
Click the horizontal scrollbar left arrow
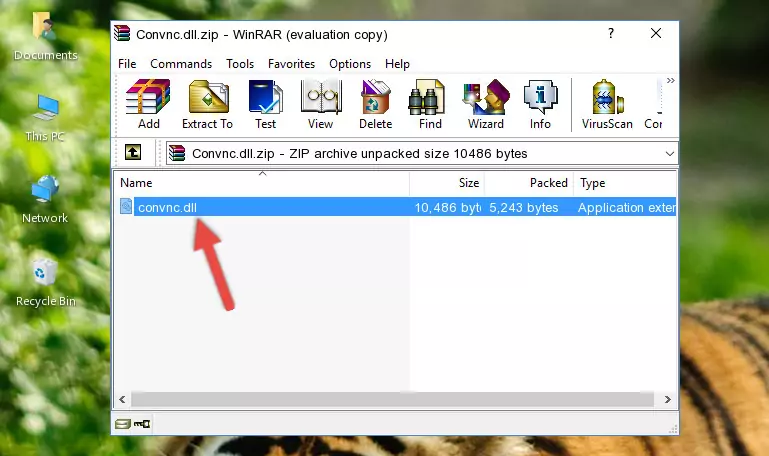[122, 399]
